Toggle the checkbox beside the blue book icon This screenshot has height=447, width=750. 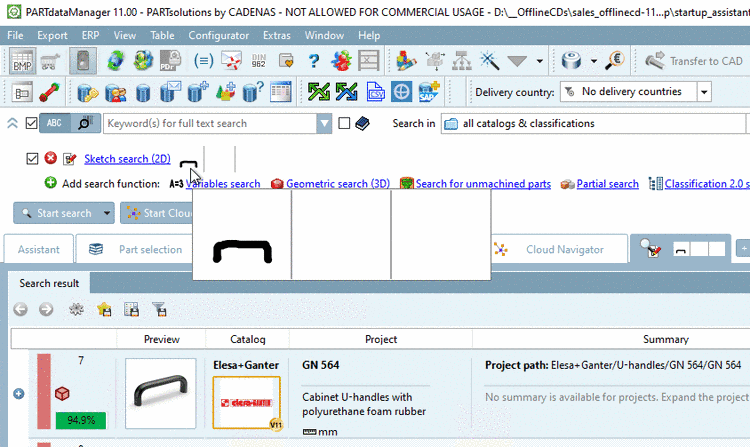[344, 123]
